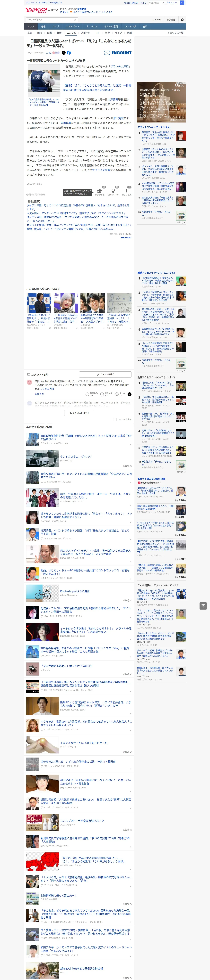Dismiss the TBS政治部女性記者 recommended article

(x=130, y=444)
